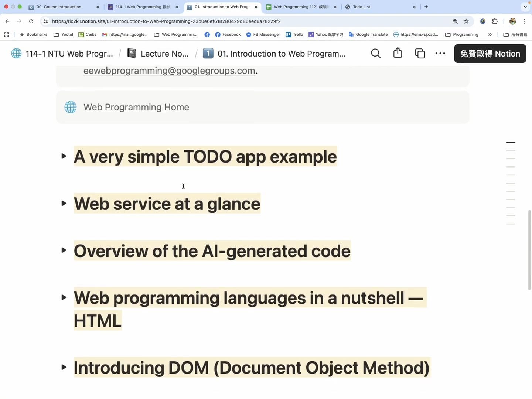Image resolution: width=532 pixels, height=399 pixels.
Task: Expand the 'Web service at a glance' section
Action: tap(64, 204)
